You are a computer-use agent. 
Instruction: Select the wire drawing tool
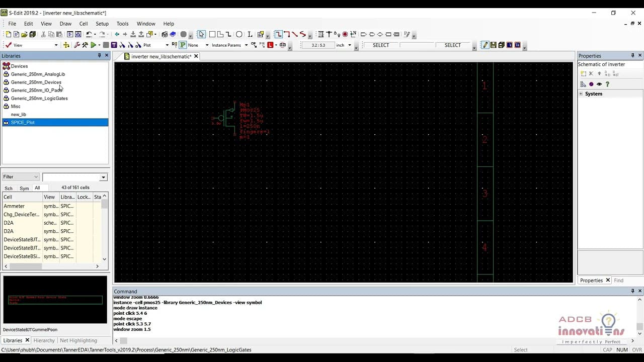tap(278, 34)
